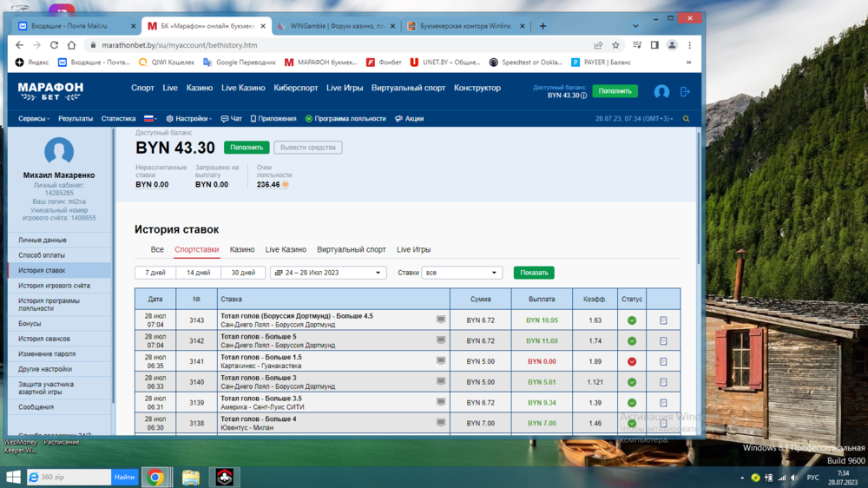This screenshot has width=868, height=488.
Task: Click Пополнить button next to balance
Action: (247, 148)
